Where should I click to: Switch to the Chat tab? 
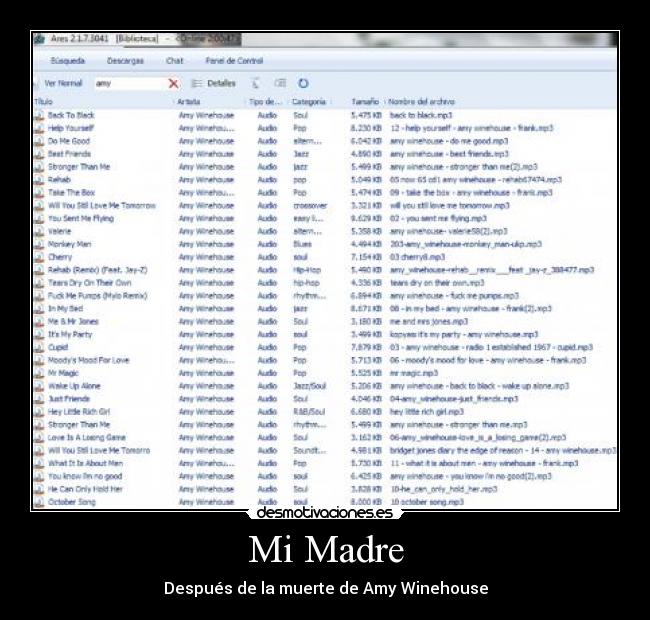click(x=174, y=61)
